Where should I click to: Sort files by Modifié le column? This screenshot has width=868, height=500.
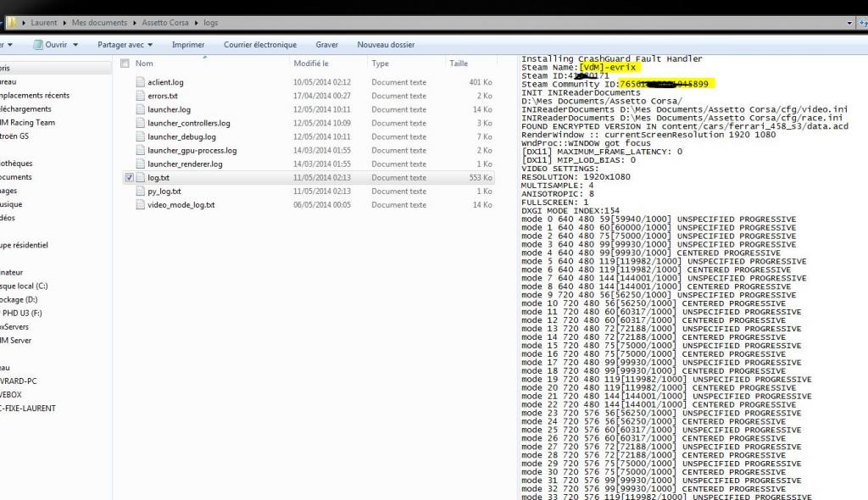coord(311,63)
